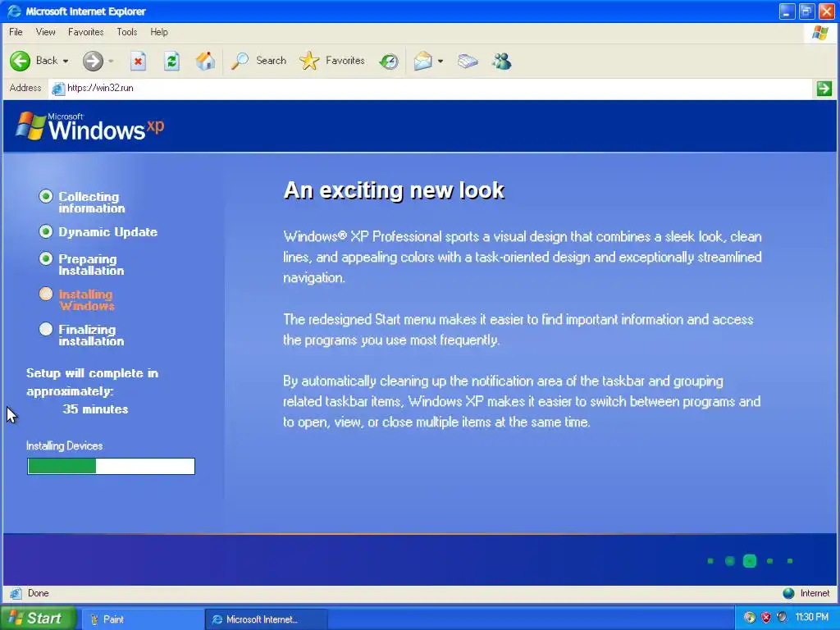Click the Windows XP logo banner

coord(90,126)
